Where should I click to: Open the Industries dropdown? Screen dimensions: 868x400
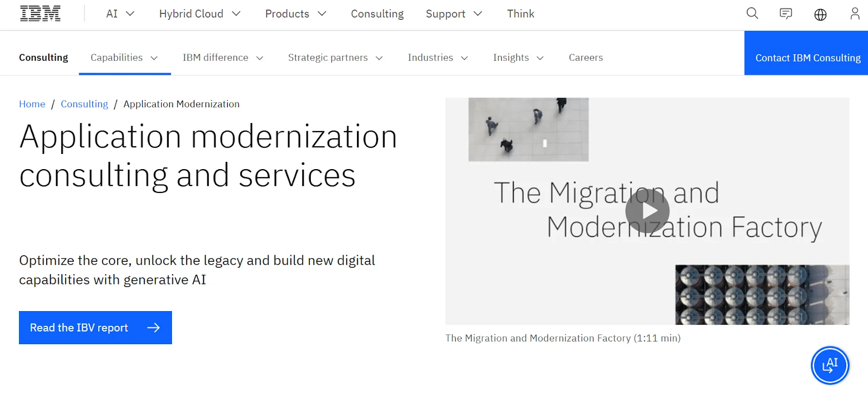pyautogui.click(x=438, y=57)
